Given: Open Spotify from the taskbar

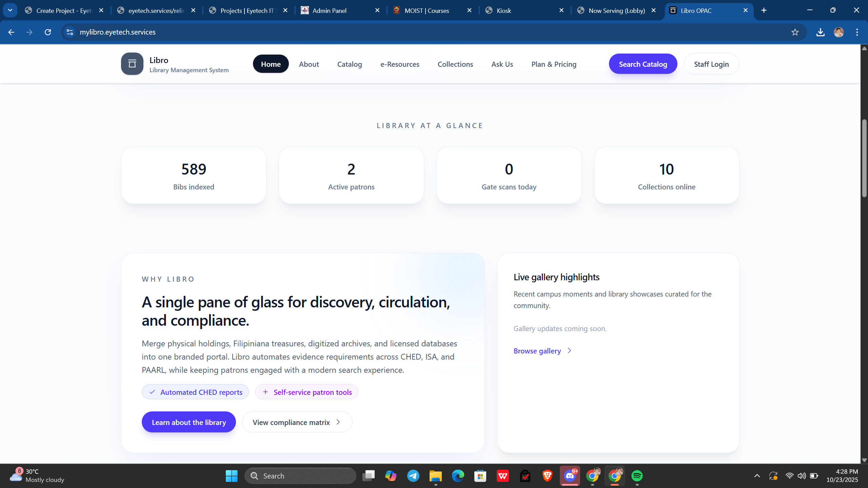Looking at the screenshot, I should click(x=637, y=476).
